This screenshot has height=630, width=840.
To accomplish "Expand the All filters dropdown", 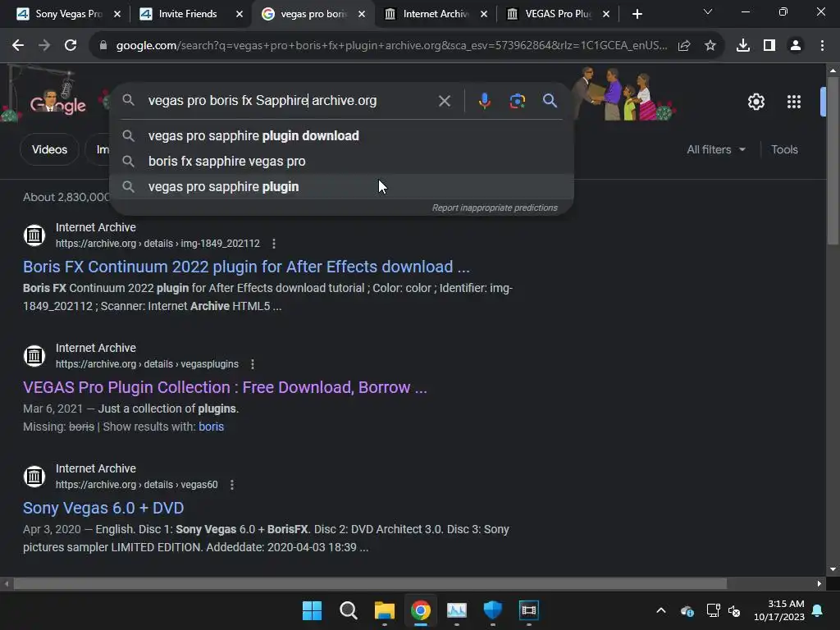I will point(715,149).
